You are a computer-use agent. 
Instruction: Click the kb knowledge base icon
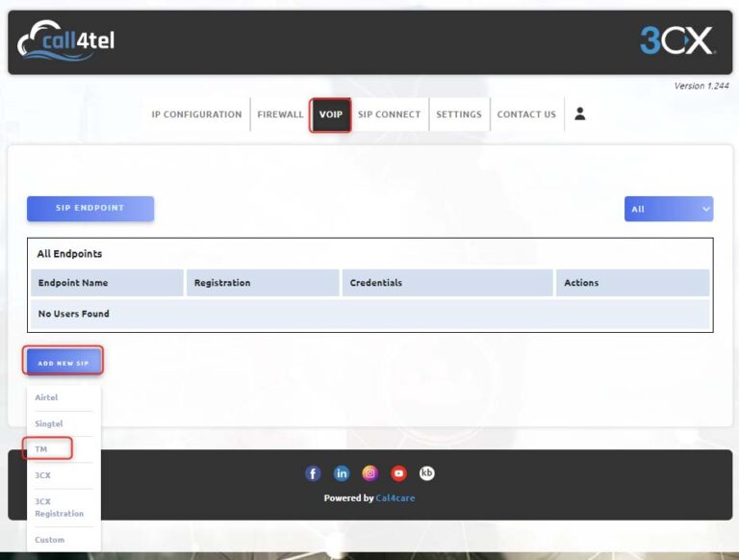(x=427, y=473)
